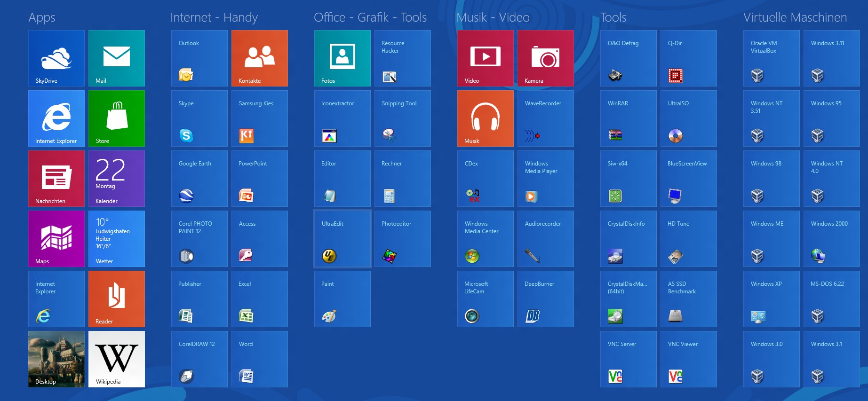Launch the MS-DOS 6.22 virtual machine

point(832,299)
